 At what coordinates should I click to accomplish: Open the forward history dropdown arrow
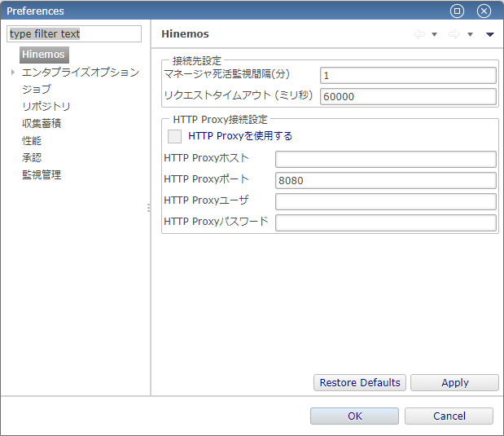(470, 34)
